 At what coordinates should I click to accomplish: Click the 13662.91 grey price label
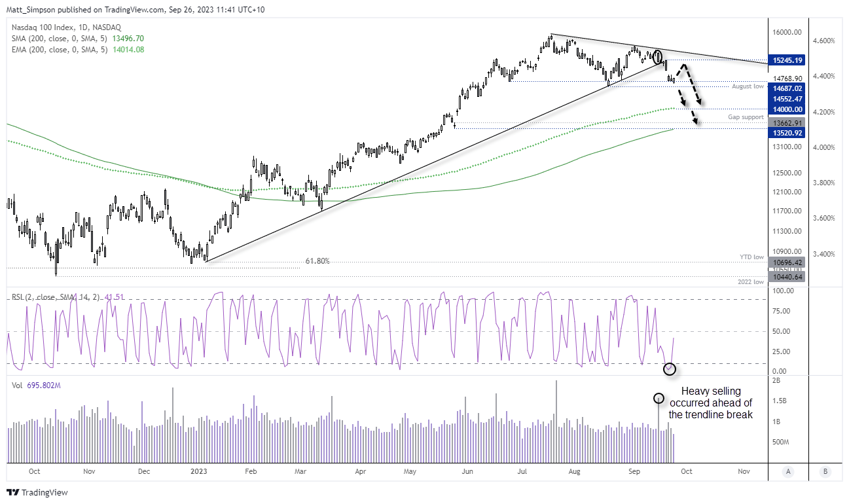[x=787, y=122]
